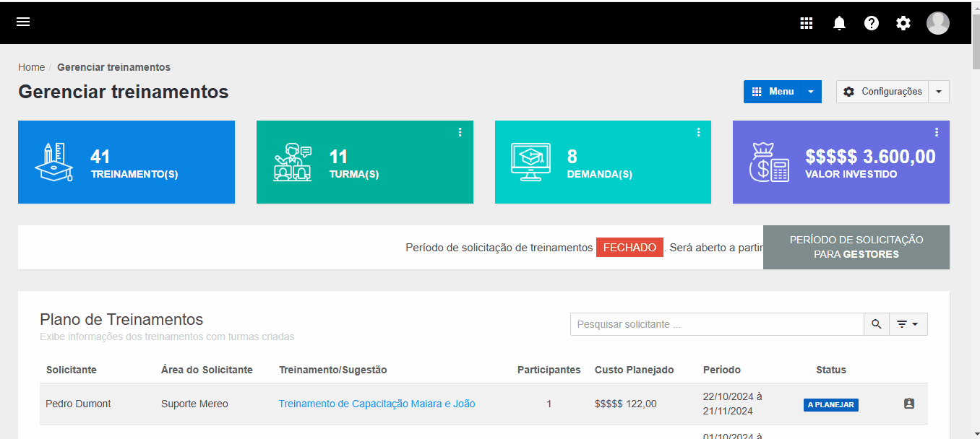Open participant details icon for Pedro Dumont
Image resolution: width=980 pixels, height=439 pixels.
pos(909,404)
